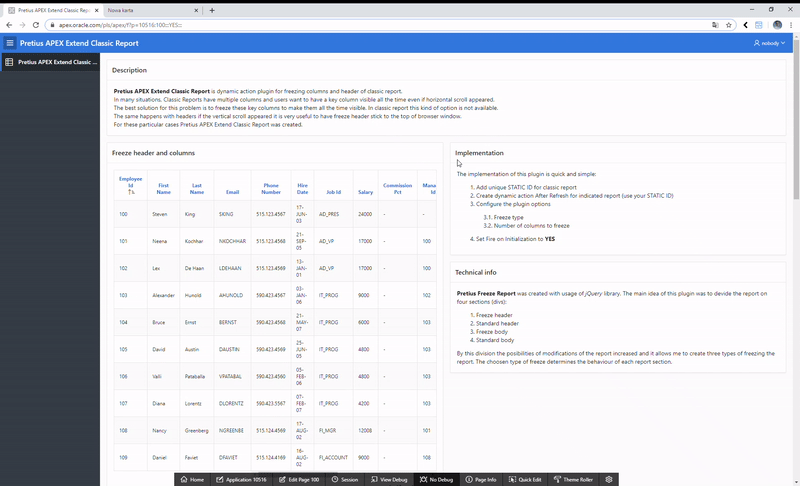Image resolution: width=800 pixels, height=486 pixels.
Task: Sort by First Name column header
Action: click(x=163, y=189)
